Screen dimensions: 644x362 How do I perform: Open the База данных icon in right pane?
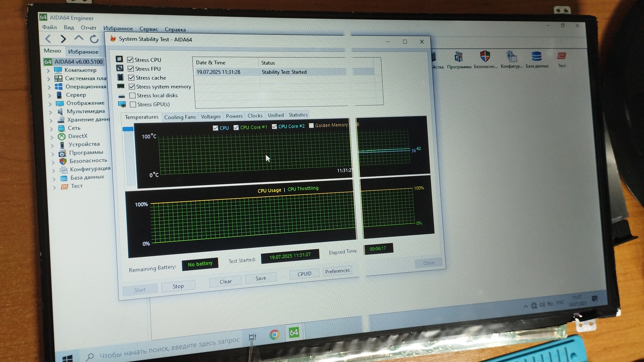536,56
